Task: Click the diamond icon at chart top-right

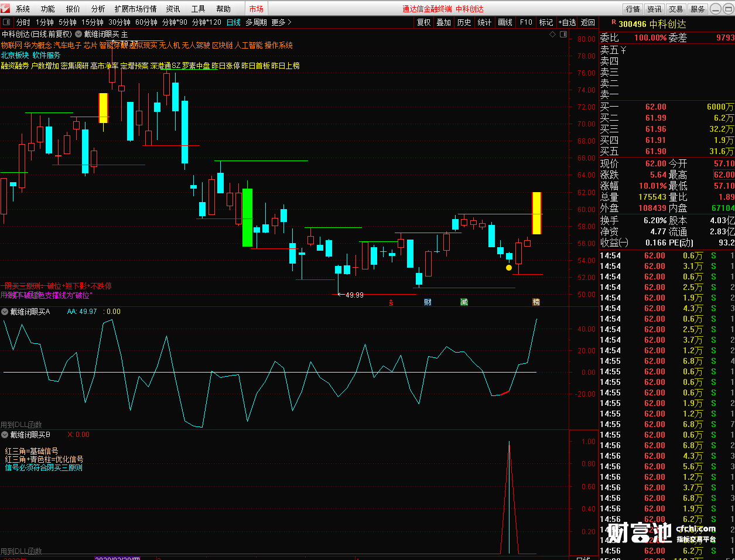Action: point(552,34)
